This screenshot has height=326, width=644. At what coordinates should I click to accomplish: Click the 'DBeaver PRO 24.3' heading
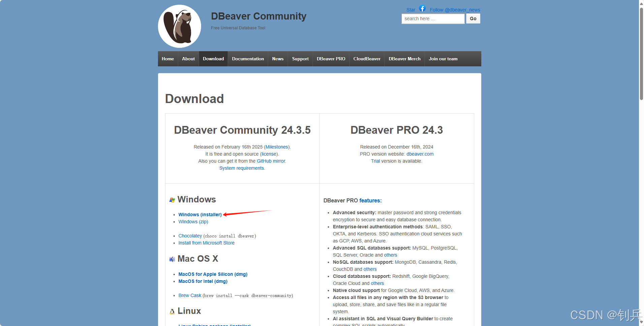click(x=396, y=130)
